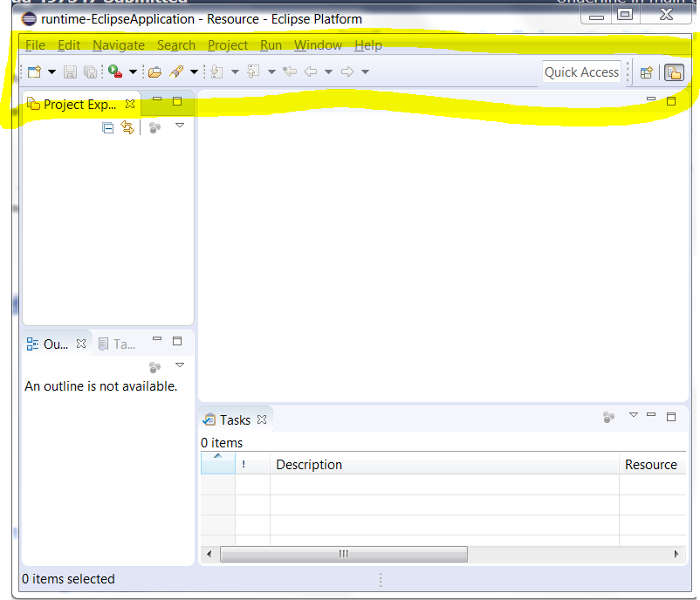Maximize the editor area
This screenshot has height=600, width=700.
click(x=671, y=101)
